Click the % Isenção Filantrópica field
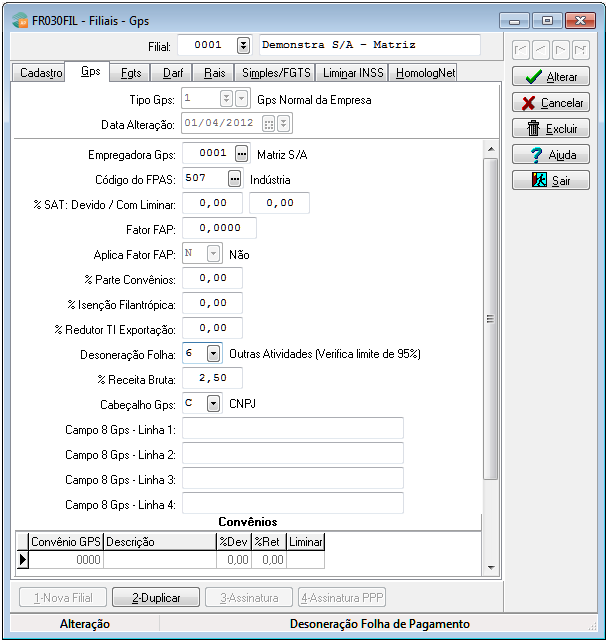Screen dimensions: 608x642 click(x=212, y=303)
